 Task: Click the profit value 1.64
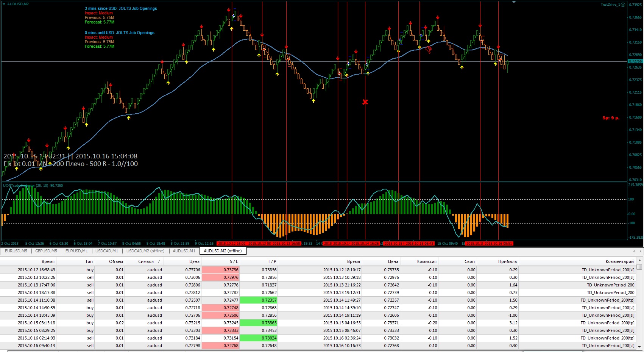513,285
